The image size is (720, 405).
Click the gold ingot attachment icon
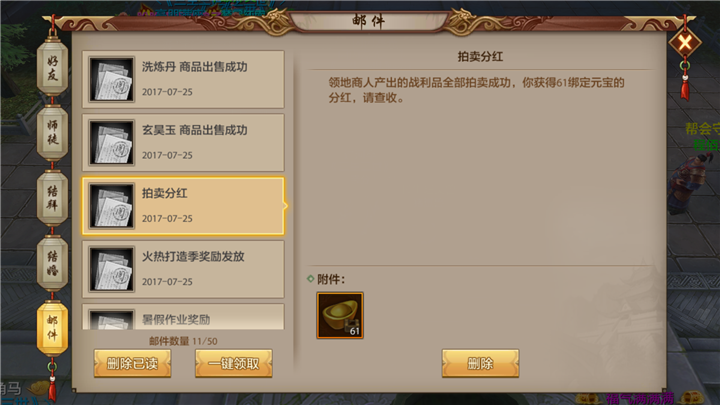[x=340, y=315]
